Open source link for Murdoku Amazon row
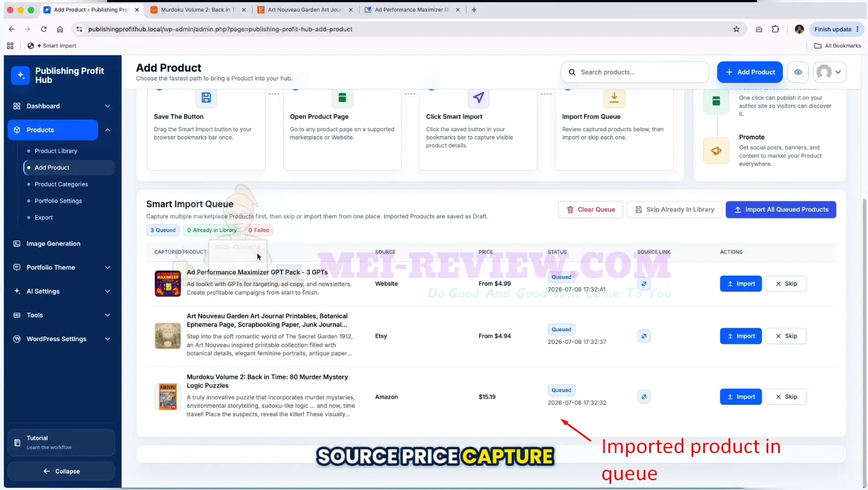This screenshot has width=868, height=490. pos(644,397)
